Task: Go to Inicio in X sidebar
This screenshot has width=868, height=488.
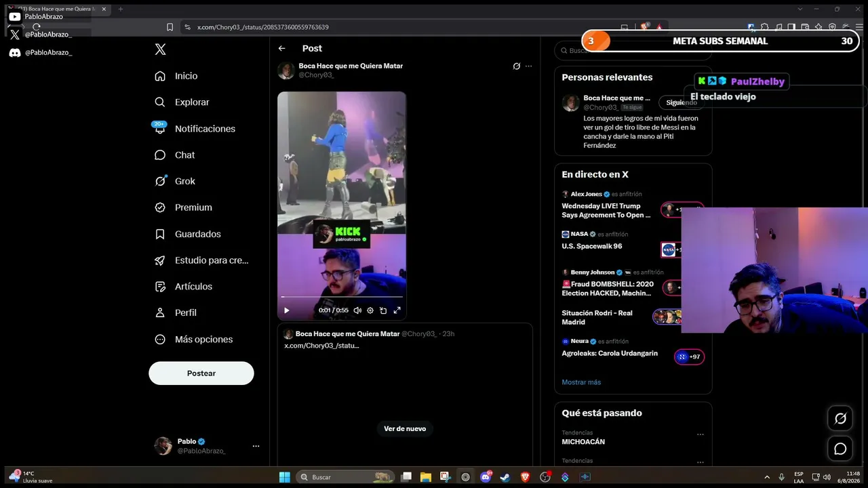Action: pyautogui.click(x=176, y=76)
